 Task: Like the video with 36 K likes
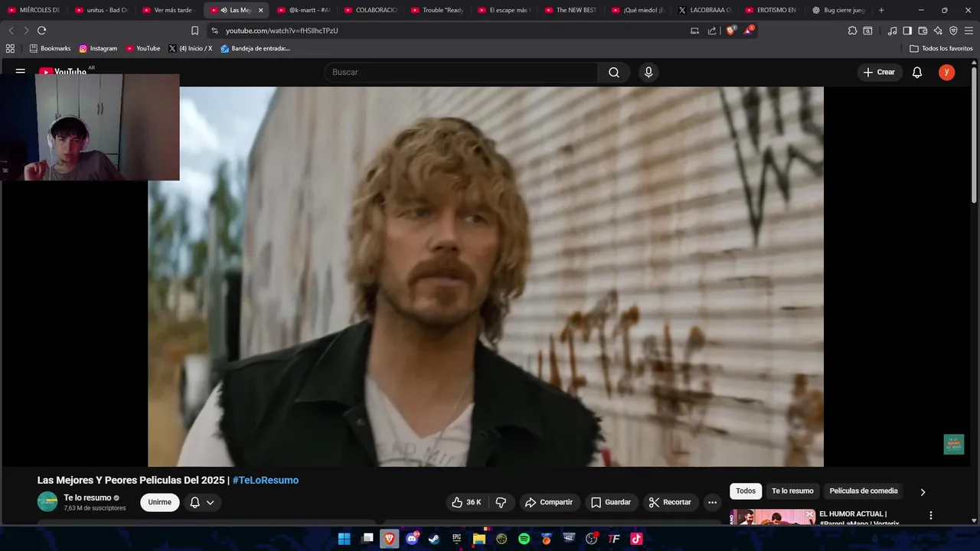(466, 502)
